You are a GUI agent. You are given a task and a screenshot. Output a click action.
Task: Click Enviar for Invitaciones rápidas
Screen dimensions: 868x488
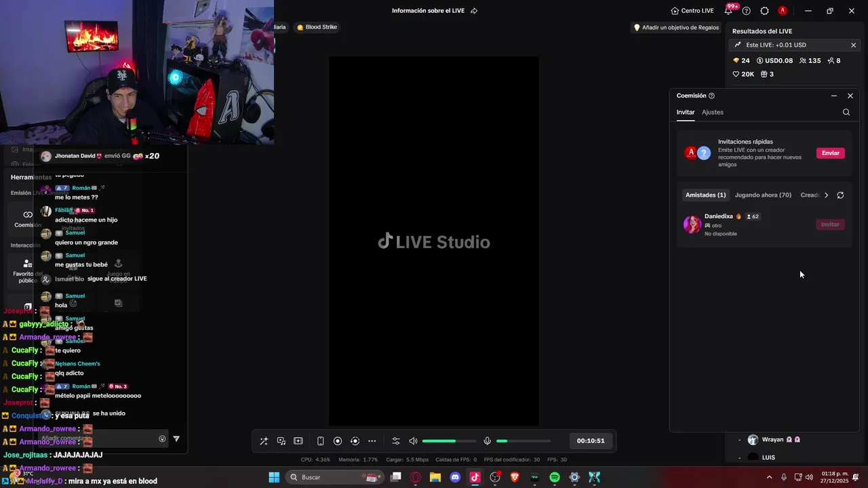831,153
